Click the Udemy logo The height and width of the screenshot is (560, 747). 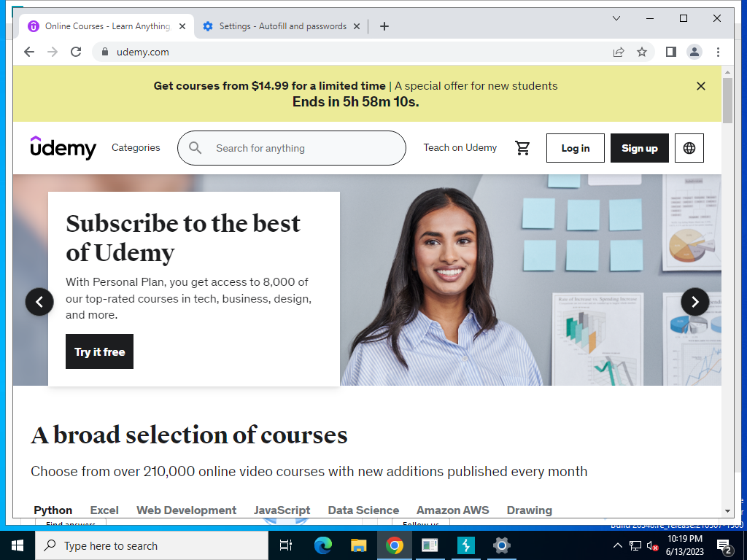click(63, 147)
